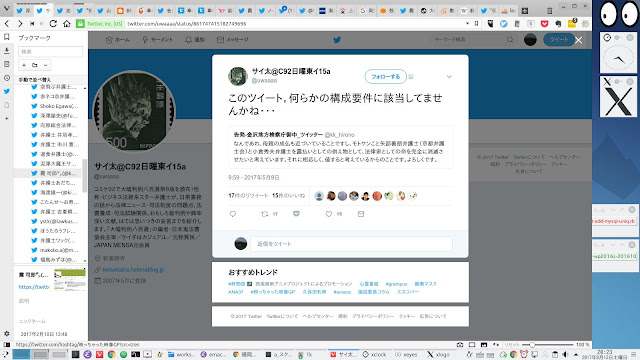Screen dimensions: 640x360
Task: Open the closed tabs trash
Action: (x=549, y=11)
